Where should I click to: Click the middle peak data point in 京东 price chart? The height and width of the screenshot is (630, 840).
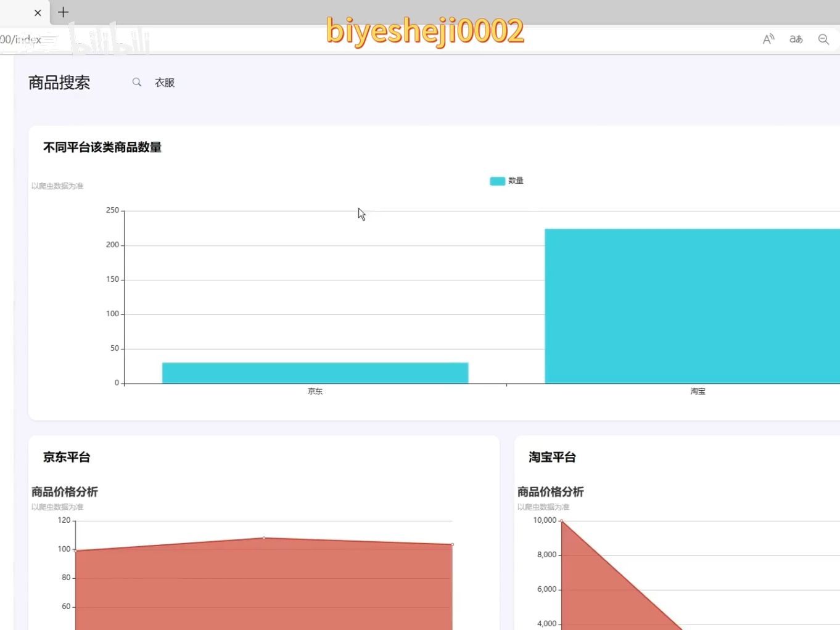264,538
